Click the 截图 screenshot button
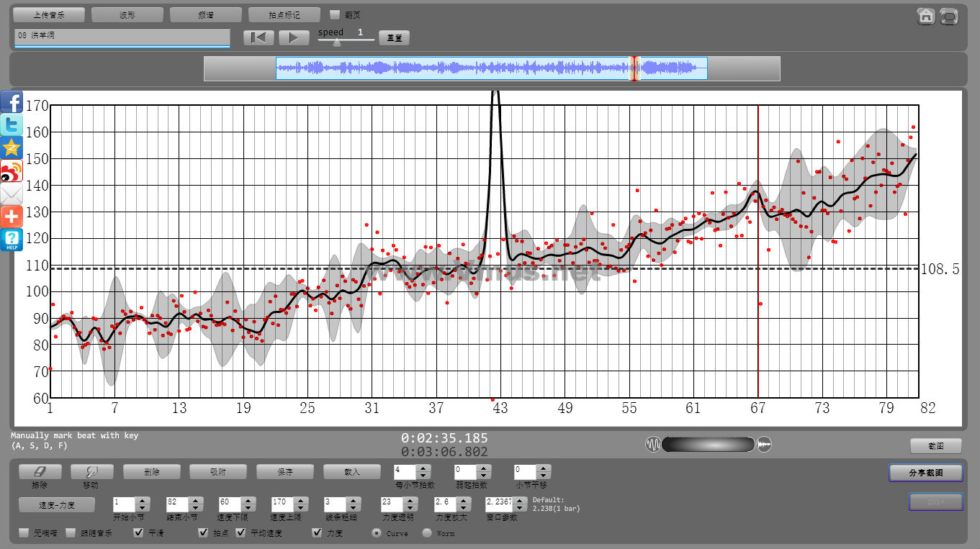The image size is (980, 549). click(936, 446)
